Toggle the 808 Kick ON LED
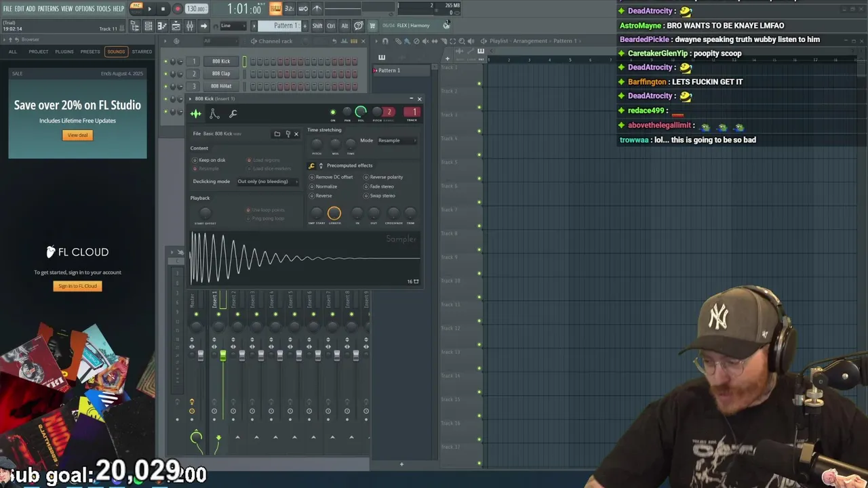This screenshot has width=868, height=488. click(333, 112)
